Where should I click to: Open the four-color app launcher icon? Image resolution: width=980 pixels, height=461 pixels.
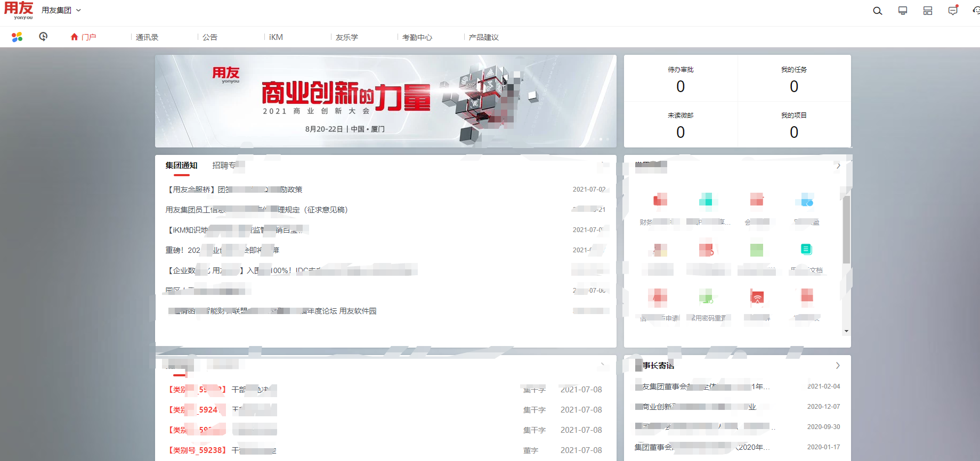click(x=17, y=37)
